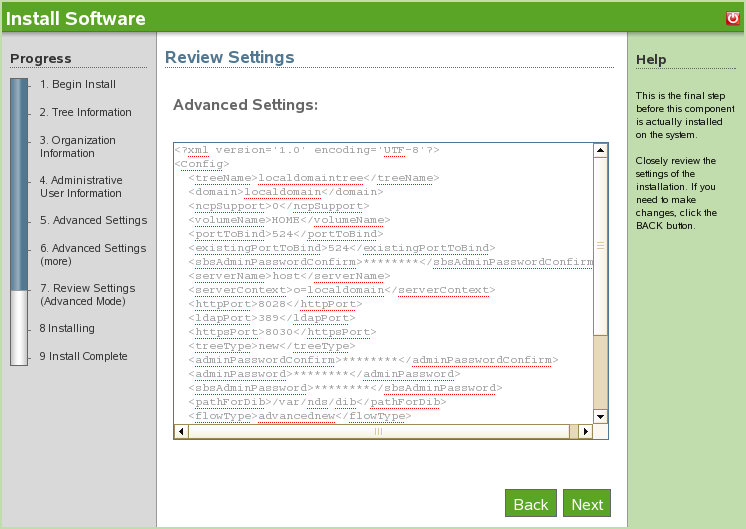
Task: Click the serverName host line
Action: tap(289, 276)
